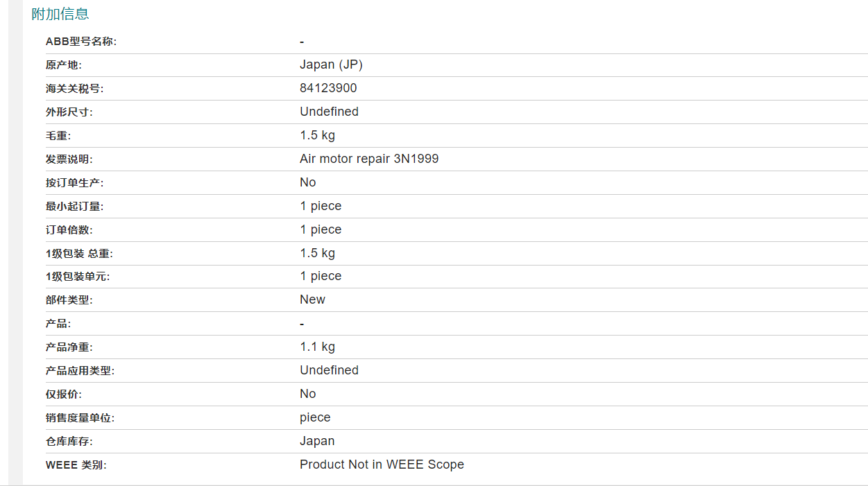Click the 仅报价 No value
868x486 pixels.
pyautogui.click(x=307, y=394)
